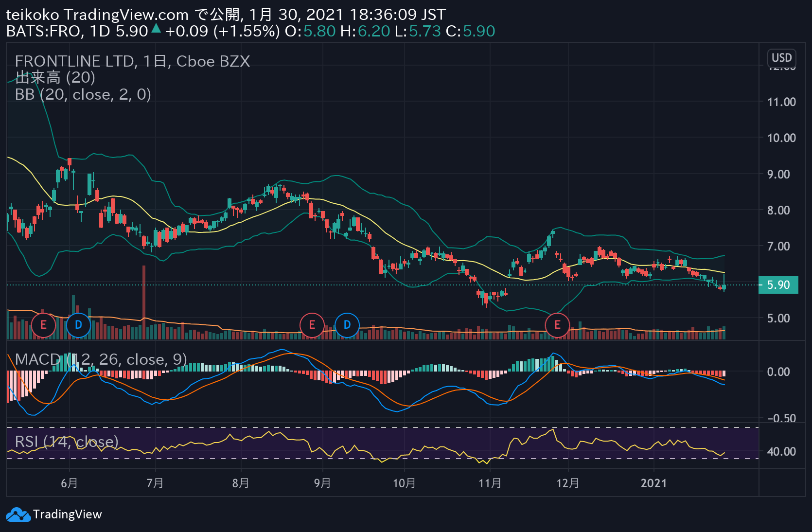Click the RSI 40.00 axis label
Screen dimensions: 812x532
[781, 452]
